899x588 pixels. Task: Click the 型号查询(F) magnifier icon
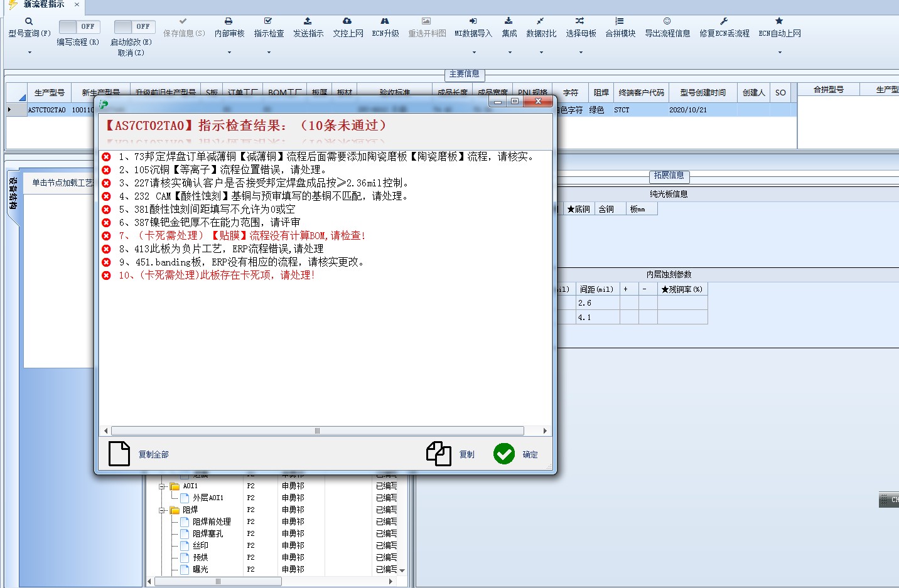click(29, 21)
